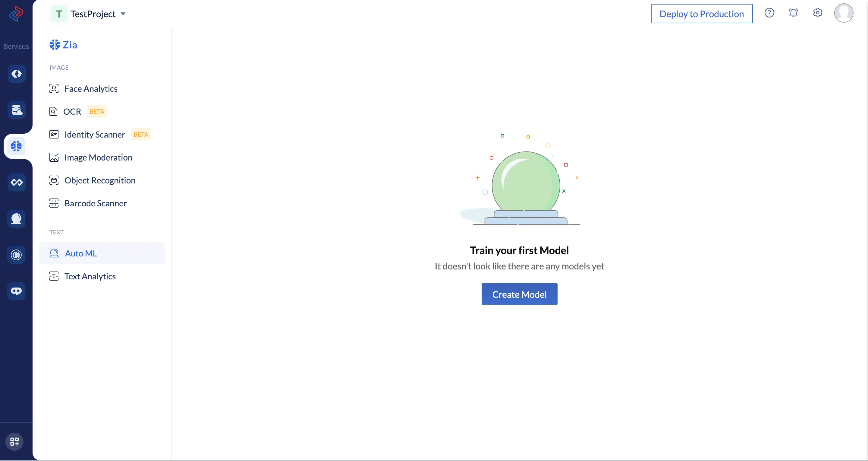Open Object Recognition
Image resolution: width=868 pixels, height=461 pixels.
coord(102,180)
